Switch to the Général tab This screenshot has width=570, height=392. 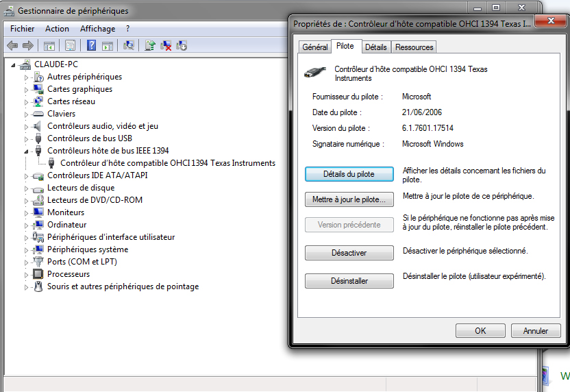click(x=315, y=47)
